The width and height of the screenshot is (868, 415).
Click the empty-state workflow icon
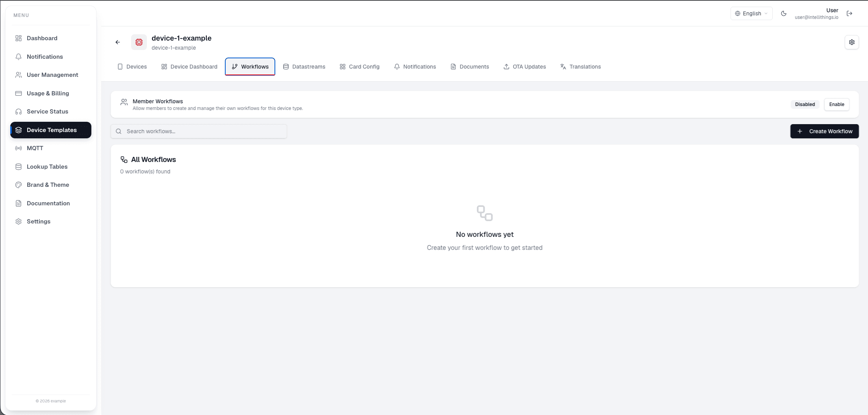(484, 213)
